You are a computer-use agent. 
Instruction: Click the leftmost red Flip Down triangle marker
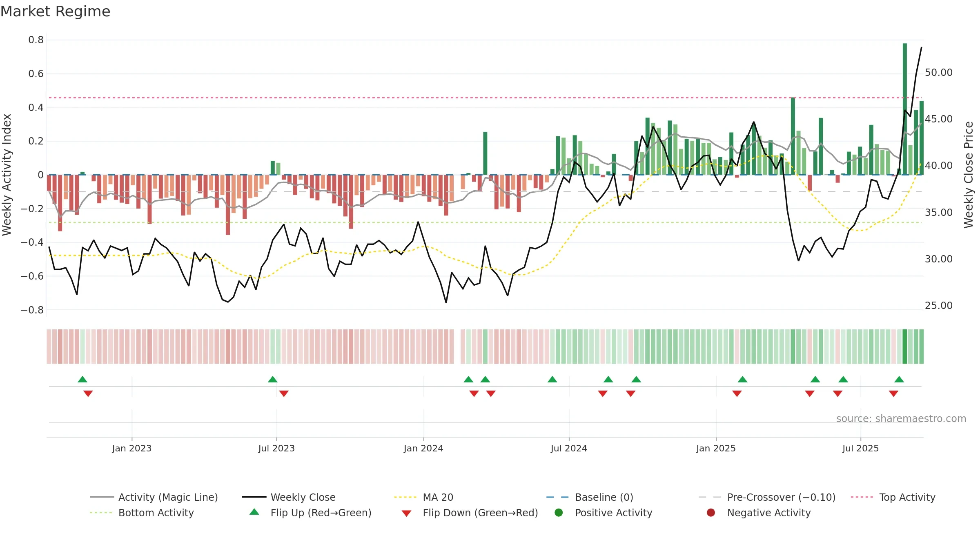tap(88, 393)
